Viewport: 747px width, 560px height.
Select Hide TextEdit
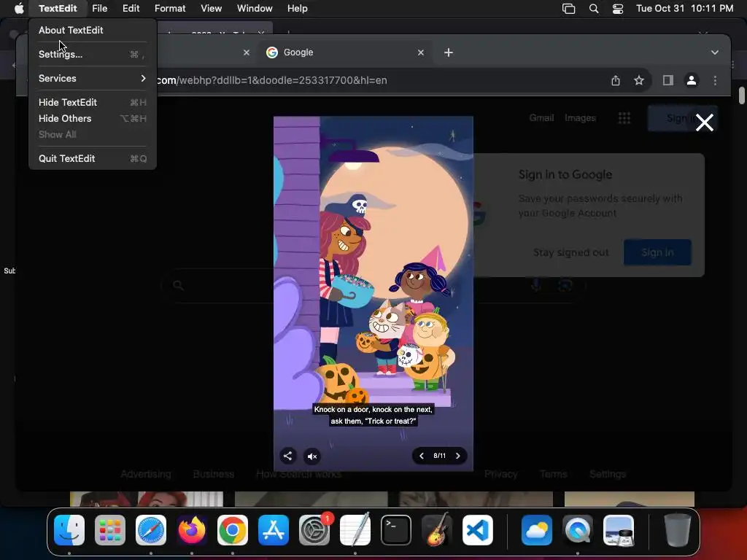coord(93,102)
